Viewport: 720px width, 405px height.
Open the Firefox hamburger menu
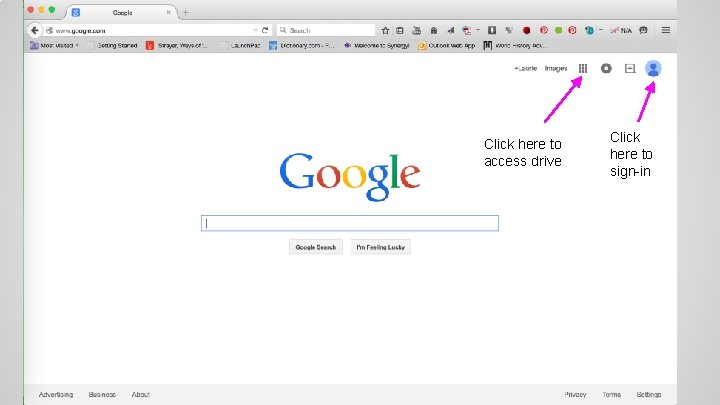pos(665,30)
